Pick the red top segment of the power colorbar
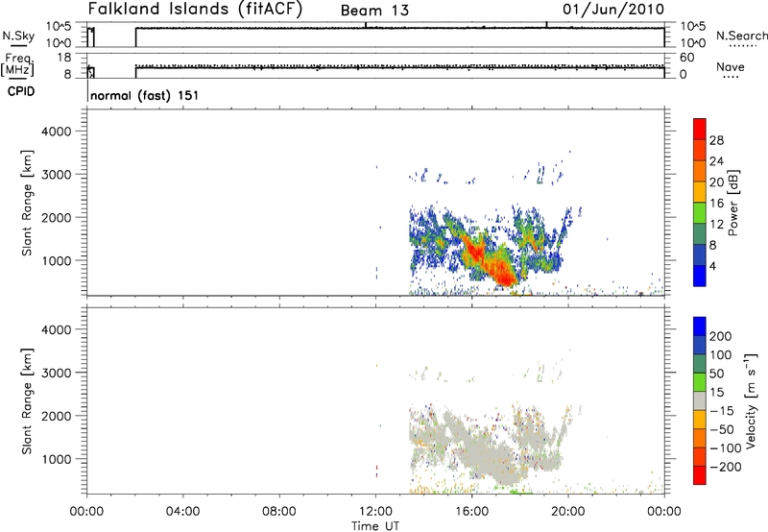 pos(700,129)
